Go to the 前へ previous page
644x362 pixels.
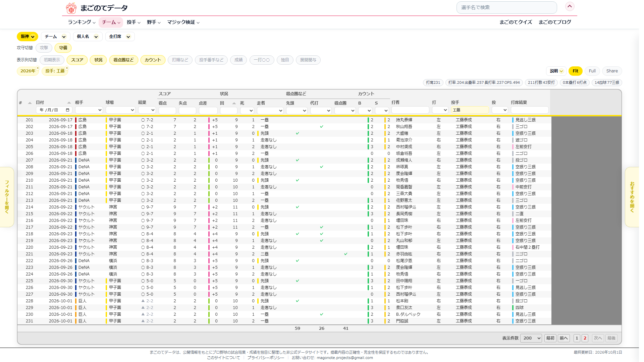(x=564, y=338)
